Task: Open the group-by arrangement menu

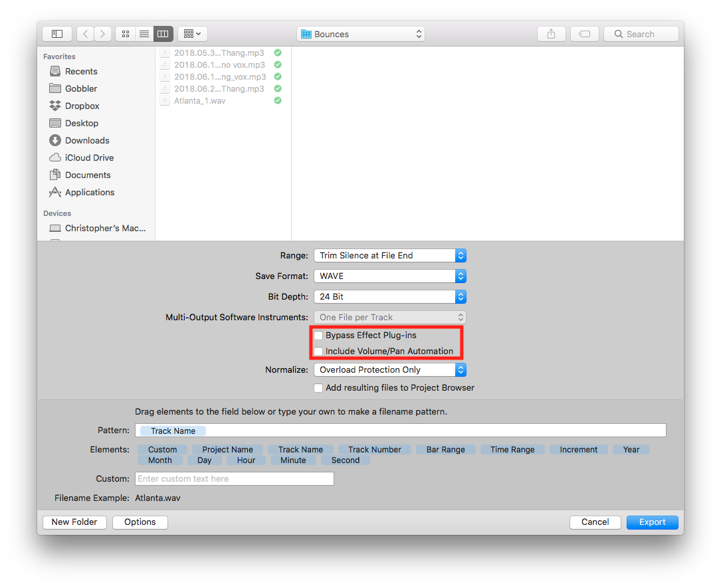Action: [x=193, y=34]
